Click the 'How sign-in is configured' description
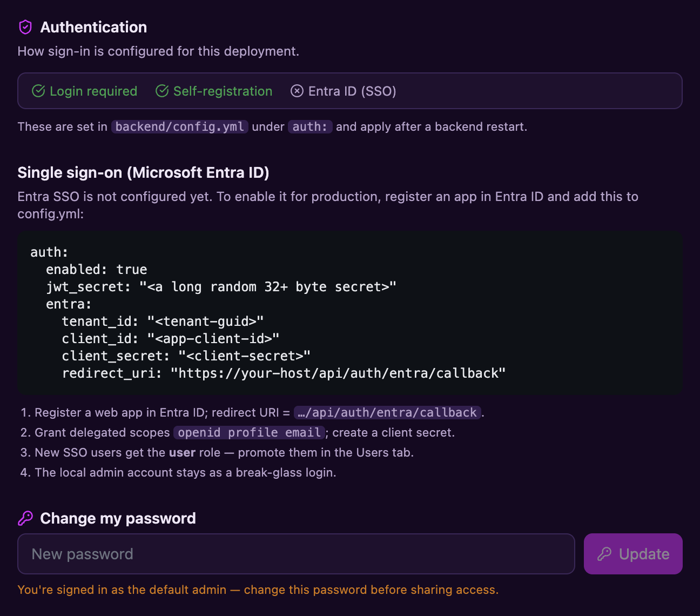The height and width of the screenshot is (616, 700). pyautogui.click(x=158, y=51)
